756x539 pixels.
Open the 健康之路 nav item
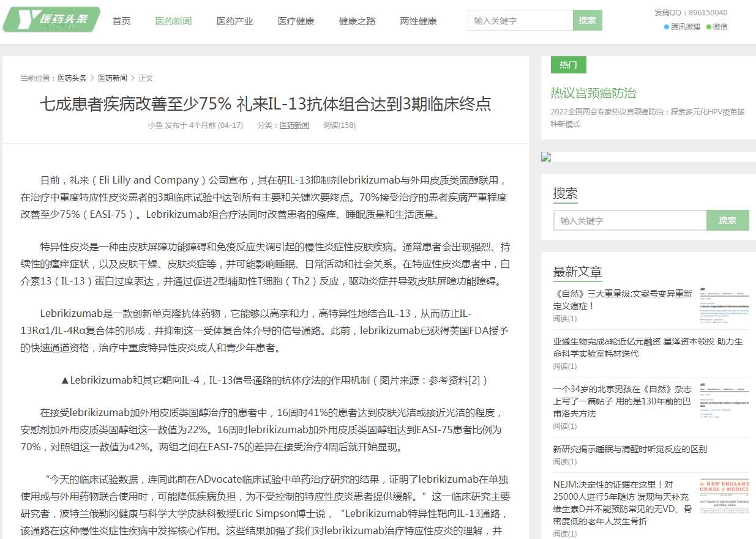[x=357, y=21]
